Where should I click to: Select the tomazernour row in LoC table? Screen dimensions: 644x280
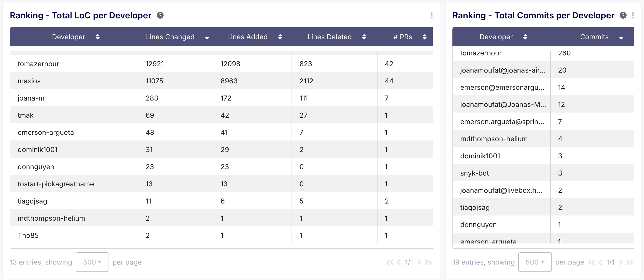(x=38, y=64)
